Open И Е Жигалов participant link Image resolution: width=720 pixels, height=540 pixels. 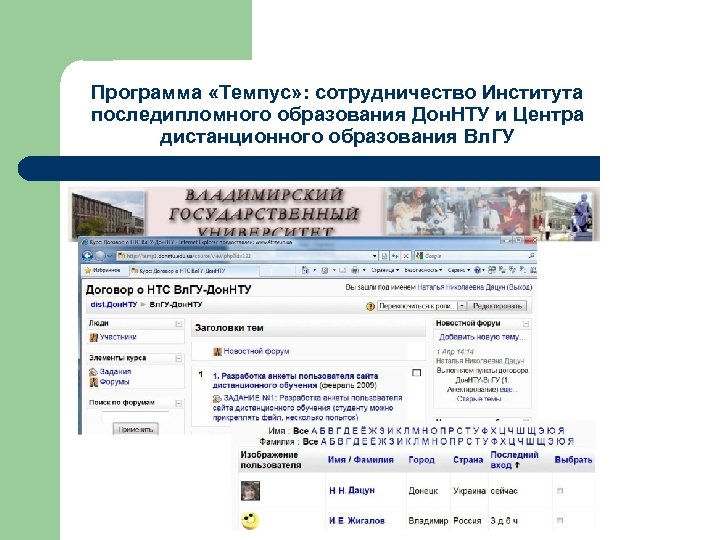(357, 521)
